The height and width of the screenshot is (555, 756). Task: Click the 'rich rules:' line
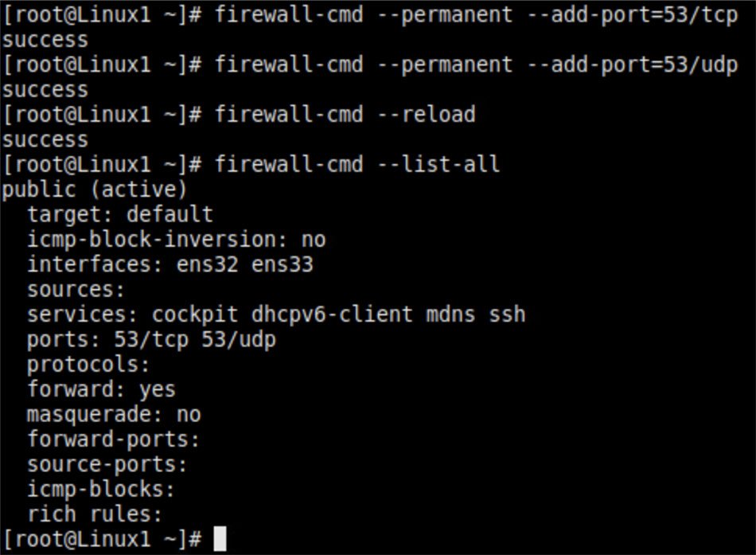(x=95, y=514)
